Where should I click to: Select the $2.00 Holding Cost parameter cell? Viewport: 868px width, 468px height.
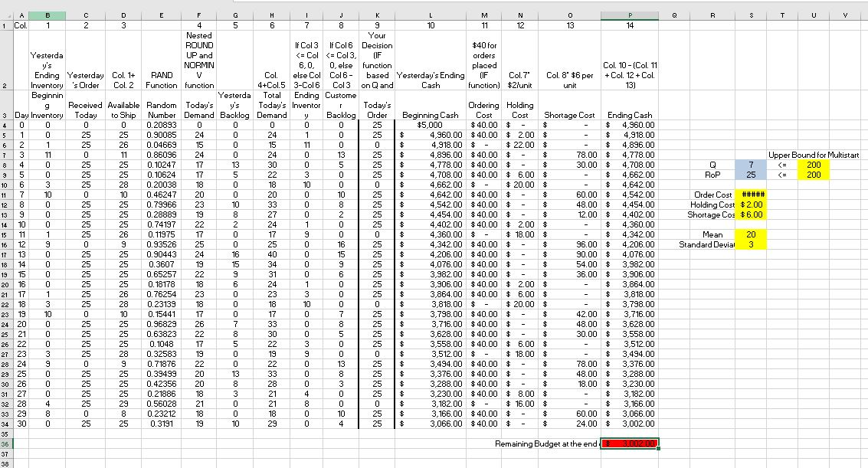(751, 205)
